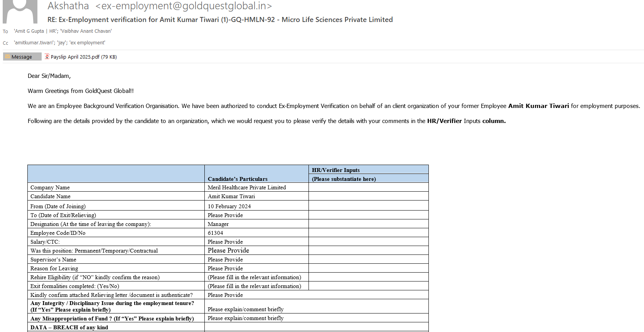Click 'Amit Kumar Tiwari' in the table

pyautogui.click(x=231, y=196)
